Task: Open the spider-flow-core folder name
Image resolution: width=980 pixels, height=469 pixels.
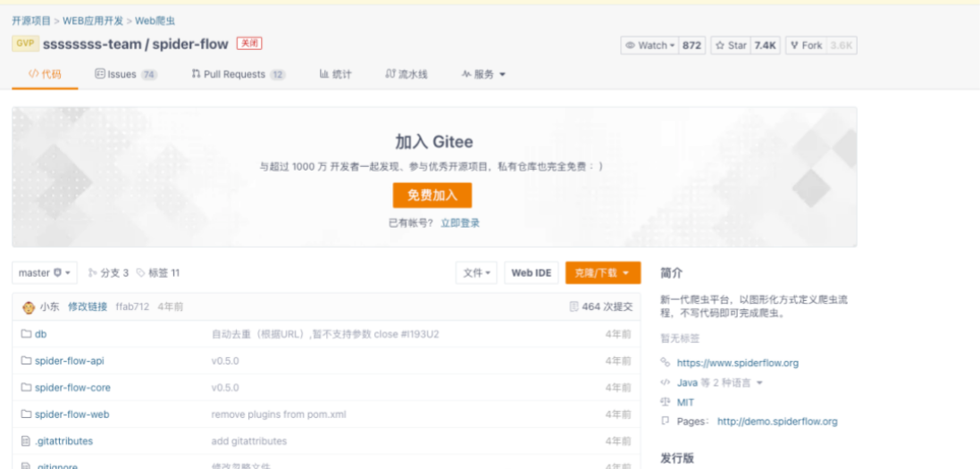Action: point(72,388)
